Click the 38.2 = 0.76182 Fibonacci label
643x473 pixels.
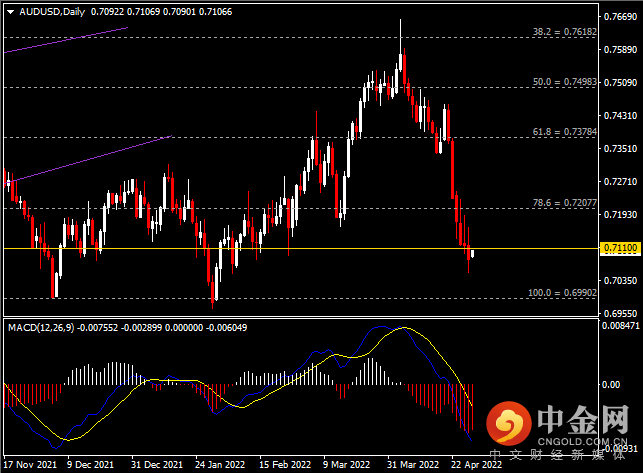(565, 32)
